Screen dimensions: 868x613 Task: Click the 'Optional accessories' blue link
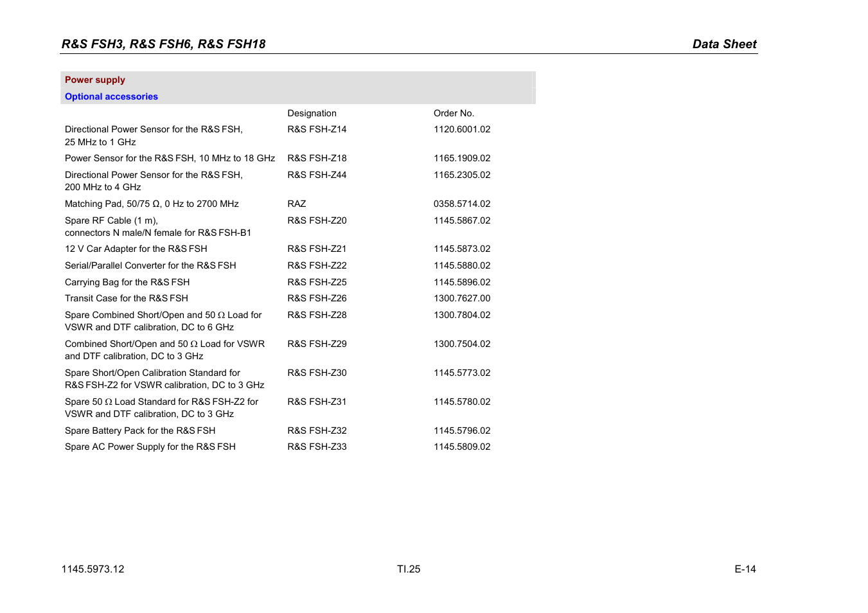coord(111,96)
